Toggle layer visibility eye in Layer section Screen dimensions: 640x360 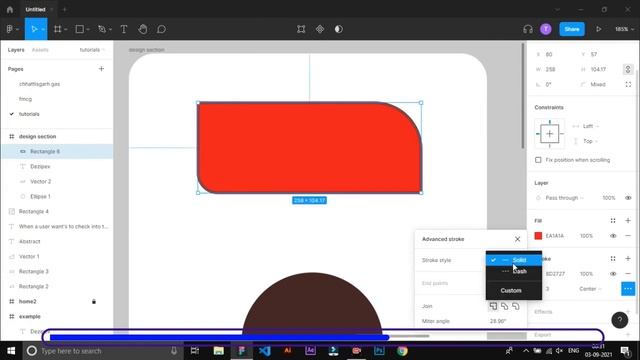pyautogui.click(x=628, y=198)
